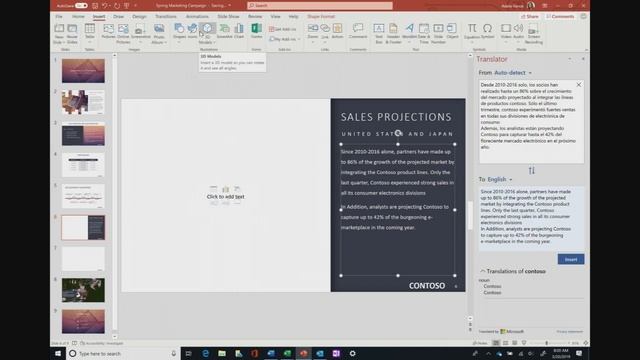Click the Audio insert icon

click(x=518, y=28)
